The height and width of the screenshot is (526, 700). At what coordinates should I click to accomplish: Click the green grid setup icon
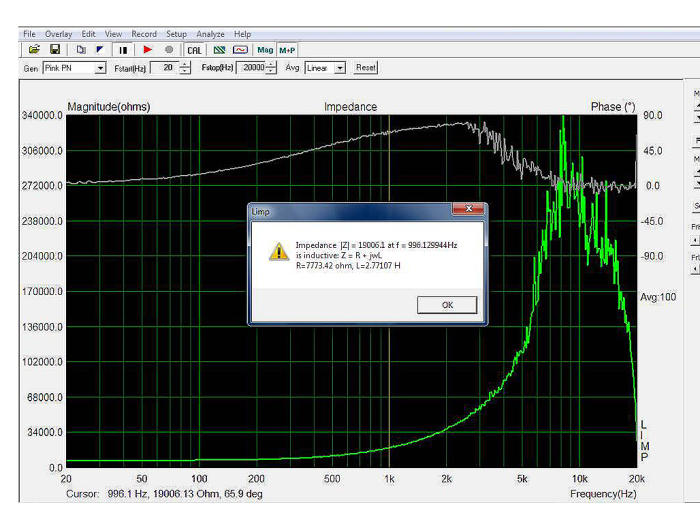click(x=219, y=50)
